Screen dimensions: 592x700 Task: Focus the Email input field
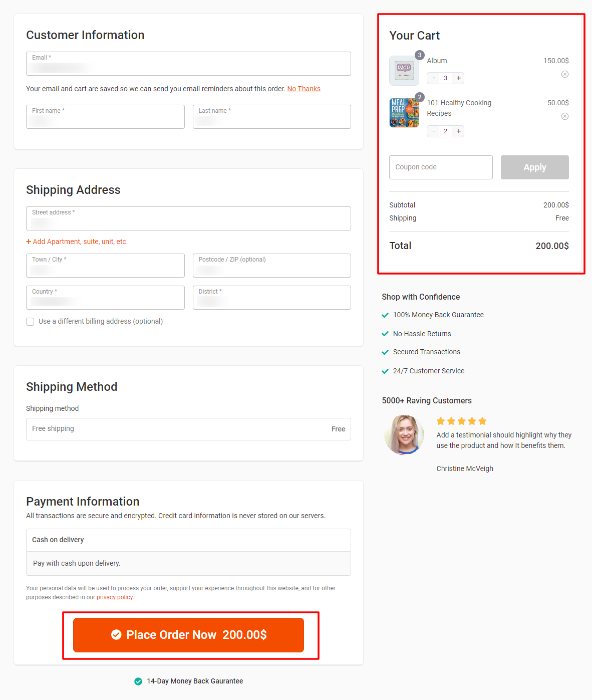pyautogui.click(x=188, y=64)
